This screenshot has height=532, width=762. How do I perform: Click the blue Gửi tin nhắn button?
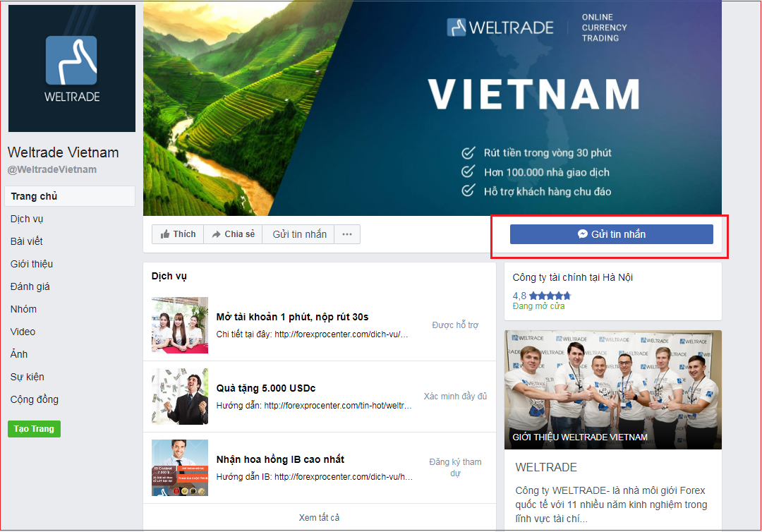[611, 234]
